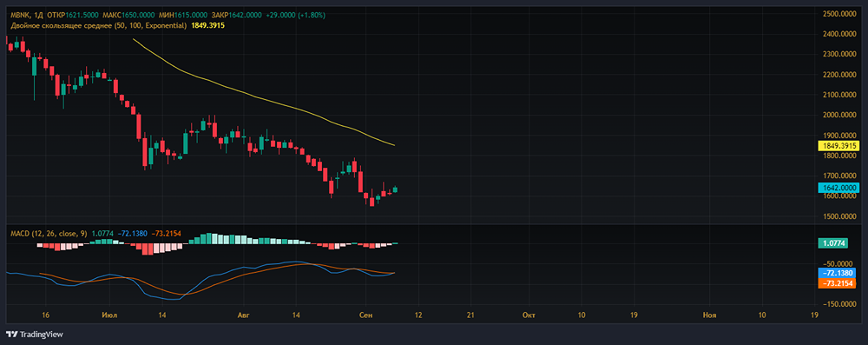Click the 12 date label on the time axis
868x345 pixels.
pos(418,315)
